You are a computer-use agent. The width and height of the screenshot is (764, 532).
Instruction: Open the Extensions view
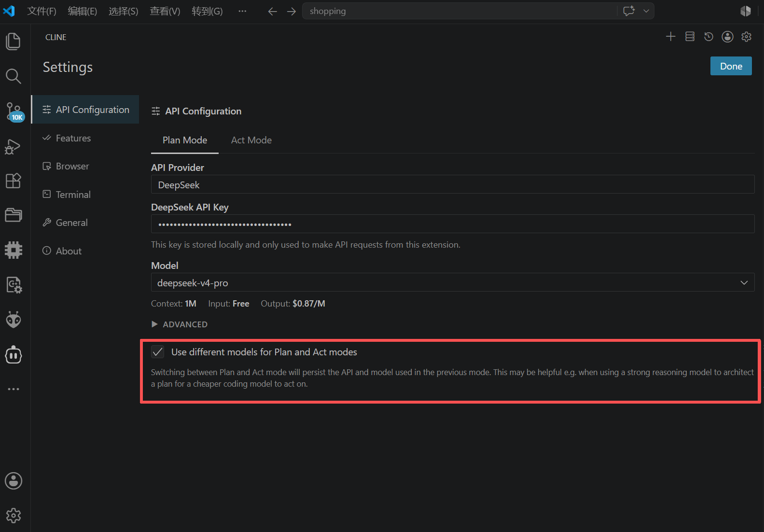[14, 181]
